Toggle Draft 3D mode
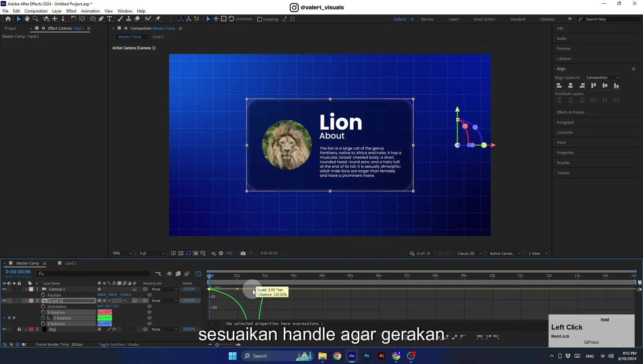This screenshot has width=643, height=364. coord(420,254)
